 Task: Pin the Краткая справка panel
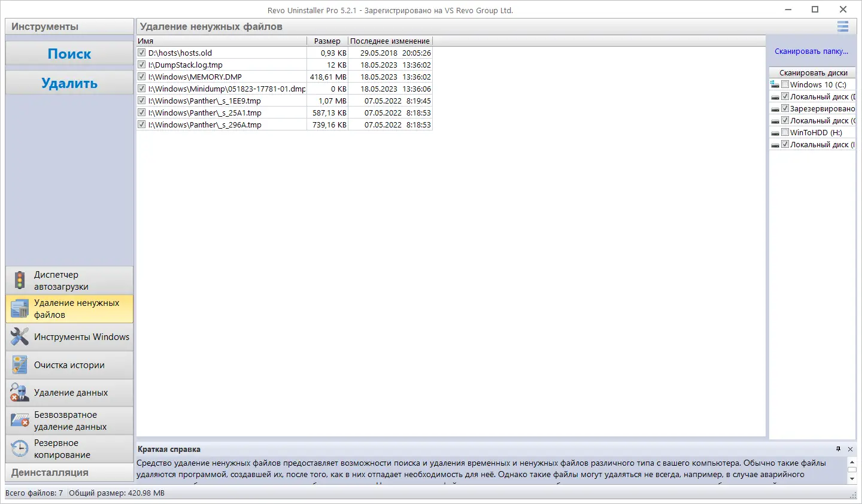click(838, 449)
